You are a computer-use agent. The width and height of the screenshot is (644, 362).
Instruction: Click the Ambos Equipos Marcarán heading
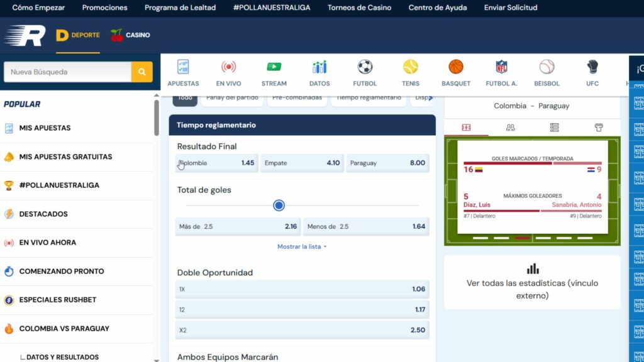[x=228, y=357]
